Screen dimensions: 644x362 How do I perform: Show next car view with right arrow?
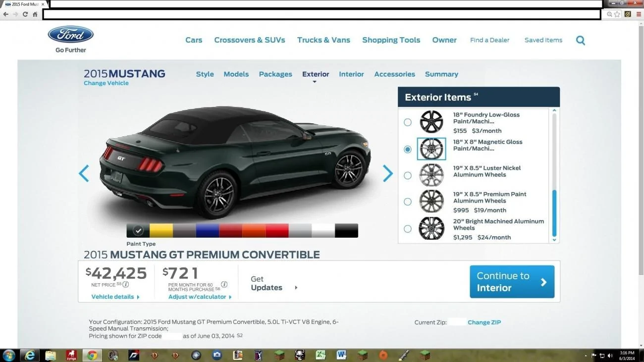pos(387,173)
